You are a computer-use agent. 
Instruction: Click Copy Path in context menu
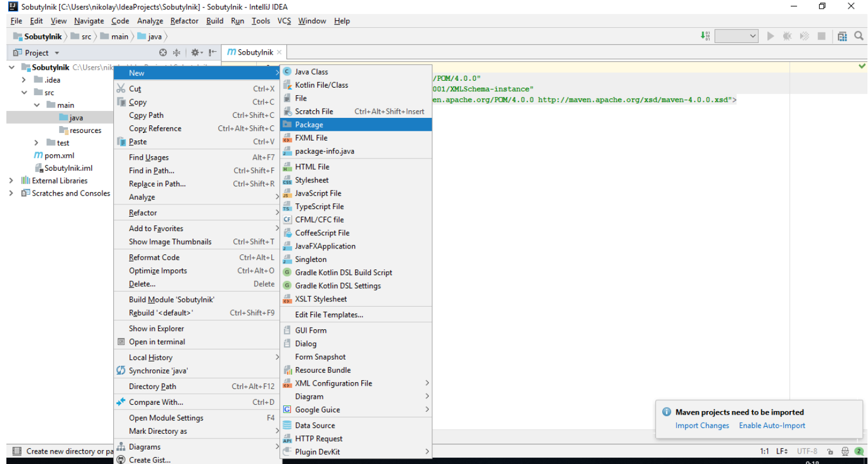196,115
